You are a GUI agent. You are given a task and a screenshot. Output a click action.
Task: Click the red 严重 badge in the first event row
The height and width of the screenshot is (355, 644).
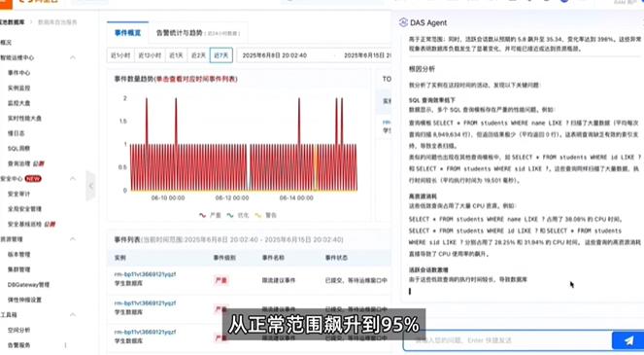click(x=220, y=280)
